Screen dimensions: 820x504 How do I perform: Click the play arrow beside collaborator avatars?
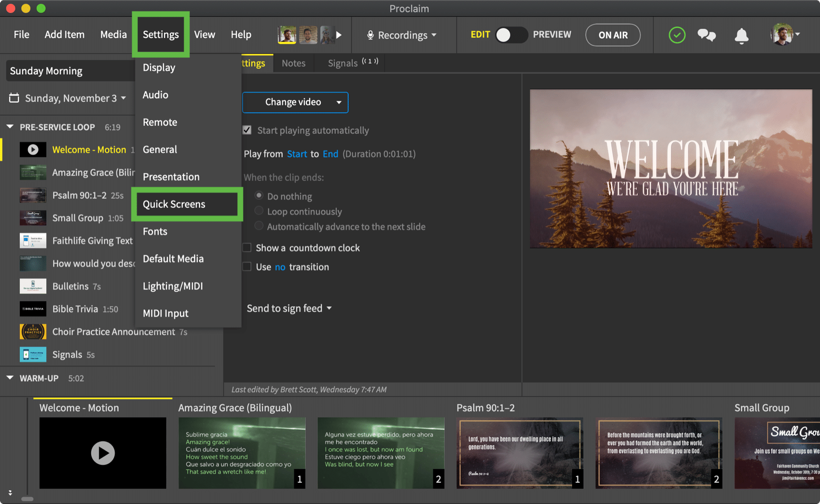pos(339,35)
